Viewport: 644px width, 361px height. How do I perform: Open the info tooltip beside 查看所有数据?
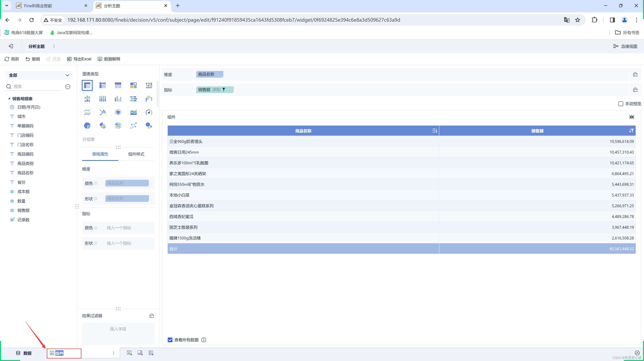tap(203, 340)
